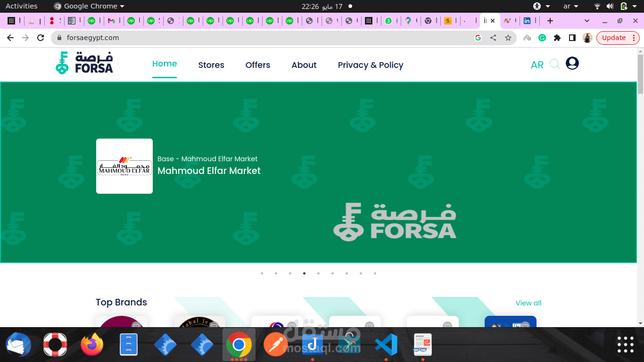This screenshot has height=362, width=644.
Task: Click the Chrome icon in the dock
Action: click(x=239, y=345)
